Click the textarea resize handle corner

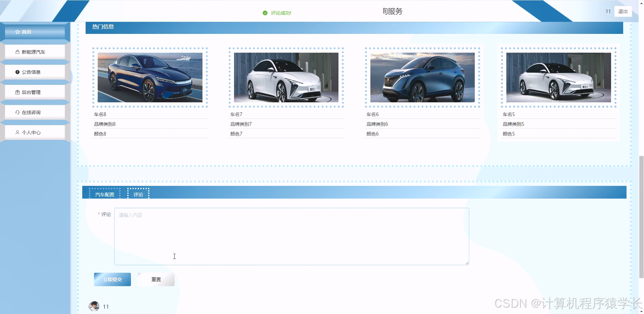(x=467, y=263)
